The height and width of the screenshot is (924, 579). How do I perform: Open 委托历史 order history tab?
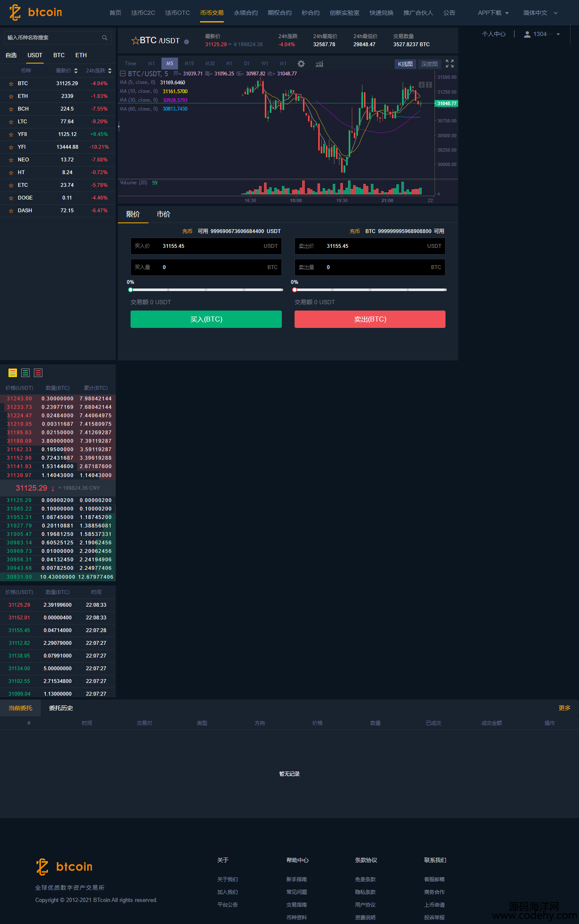61,708
